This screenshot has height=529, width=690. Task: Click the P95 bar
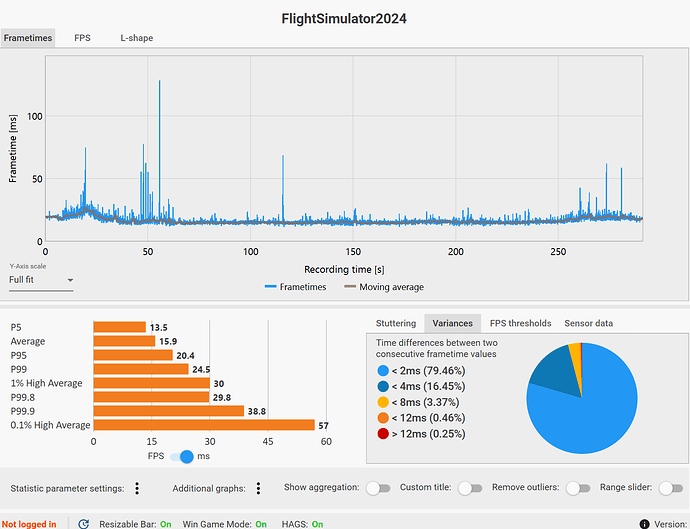133,355
